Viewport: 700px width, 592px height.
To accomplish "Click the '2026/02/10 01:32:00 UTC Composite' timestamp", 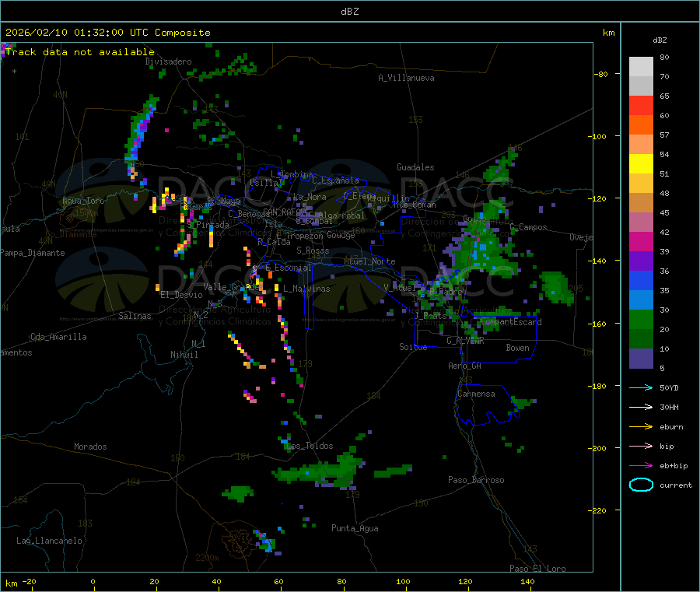I will click(107, 33).
